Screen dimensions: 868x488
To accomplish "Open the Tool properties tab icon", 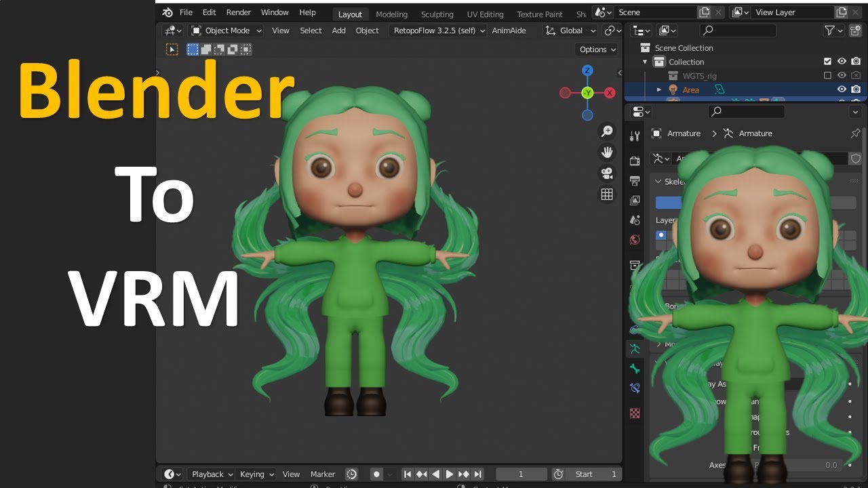I will (x=635, y=136).
